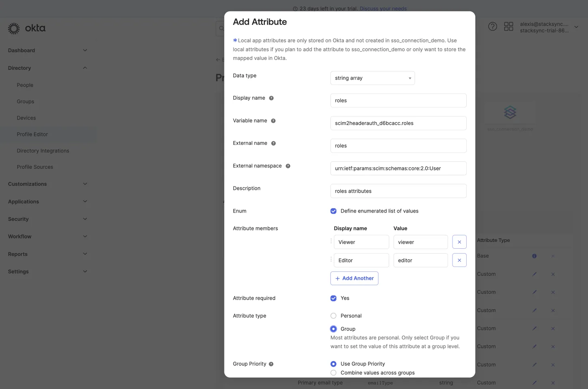The height and width of the screenshot is (389, 588).
Task: Click the background search magnifier icon
Action: [221, 28]
